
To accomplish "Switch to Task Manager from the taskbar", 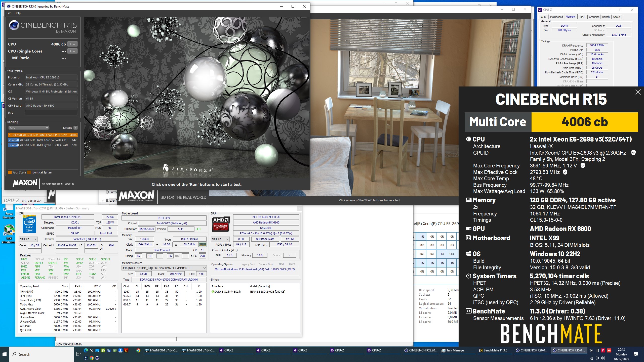I will coord(458,350).
